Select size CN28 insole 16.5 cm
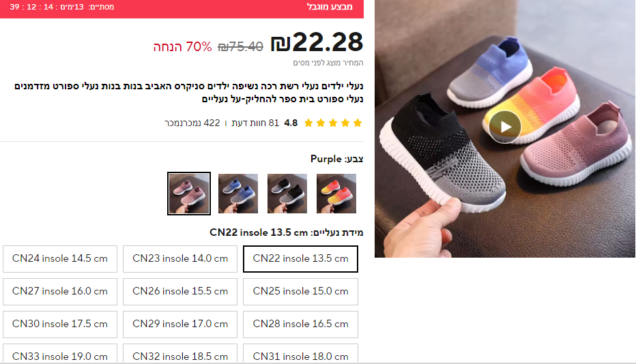Viewport: 636px width, 364px height. coord(300,324)
